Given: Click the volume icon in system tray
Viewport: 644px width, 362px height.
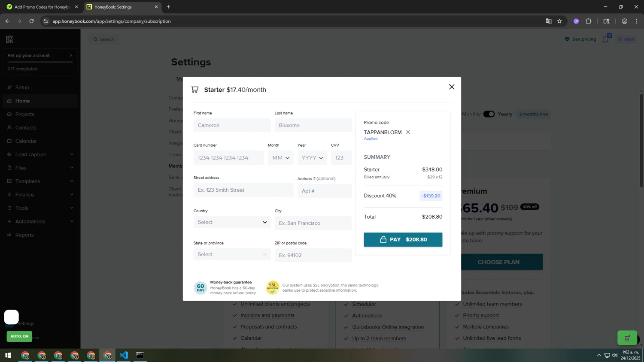Looking at the screenshot, I should (615, 355).
